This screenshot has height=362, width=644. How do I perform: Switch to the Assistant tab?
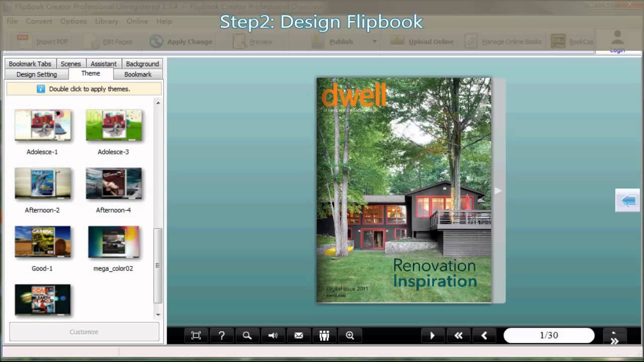[x=104, y=64]
